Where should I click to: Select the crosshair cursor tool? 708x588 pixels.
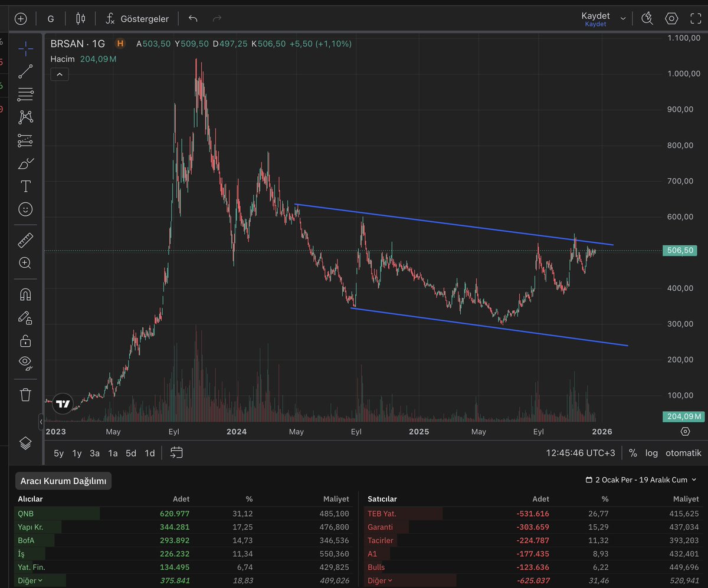tap(25, 49)
